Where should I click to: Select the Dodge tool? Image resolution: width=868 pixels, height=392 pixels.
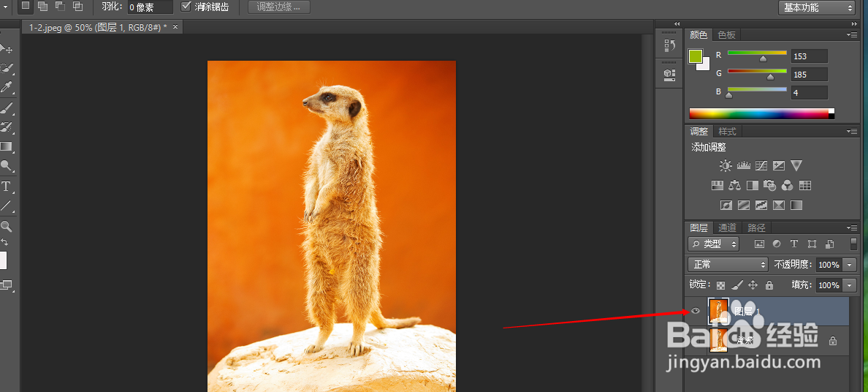[x=7, y=165]
